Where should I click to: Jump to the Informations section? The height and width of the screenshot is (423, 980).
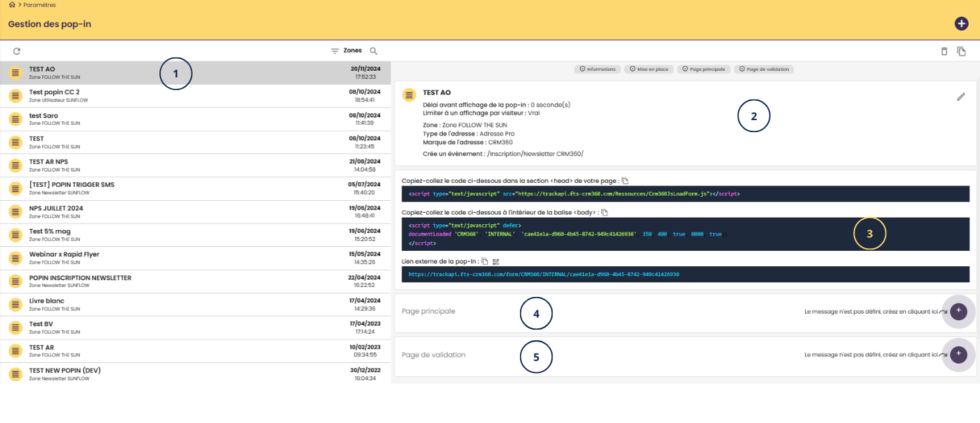(598, 69)
